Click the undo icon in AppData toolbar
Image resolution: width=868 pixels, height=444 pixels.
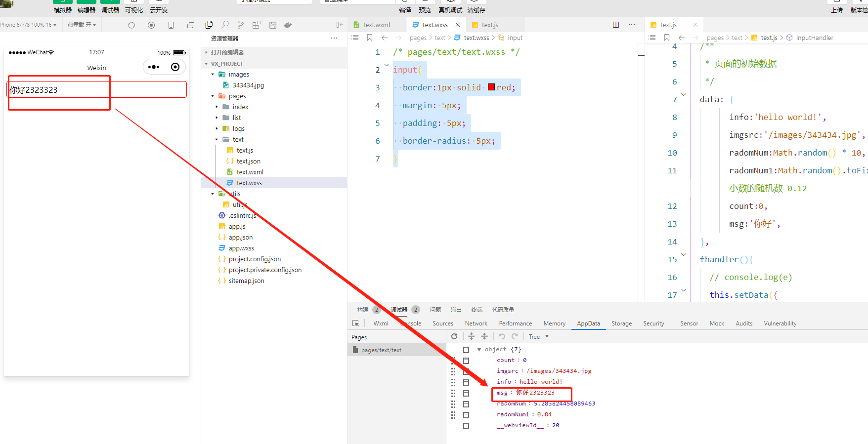502,336
